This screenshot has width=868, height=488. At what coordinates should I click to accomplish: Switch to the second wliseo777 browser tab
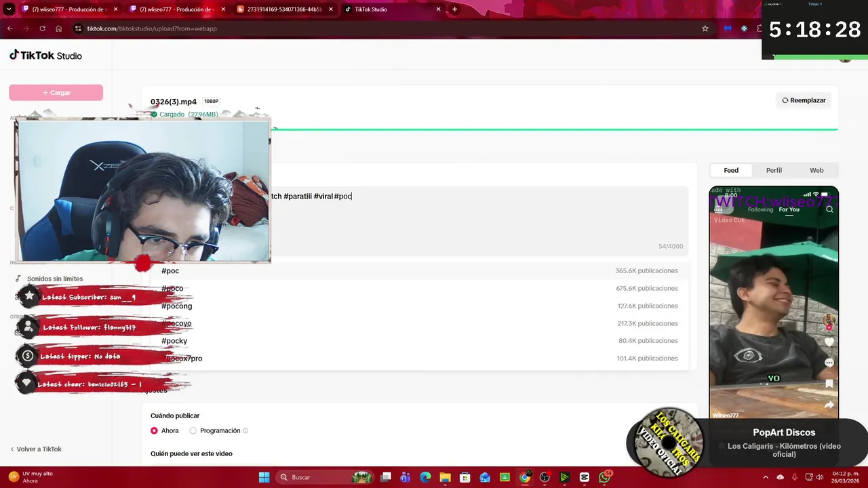177,9
